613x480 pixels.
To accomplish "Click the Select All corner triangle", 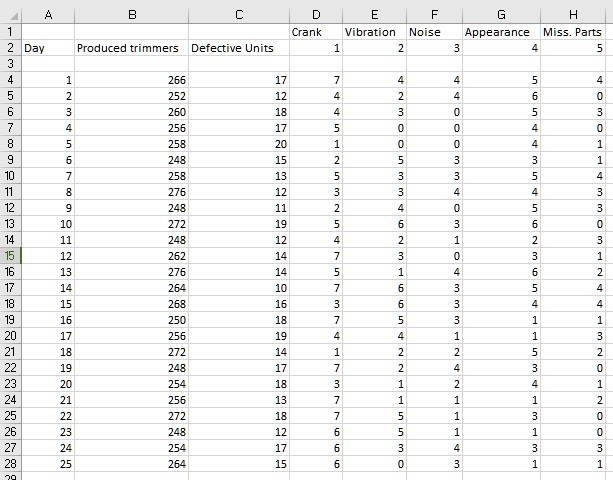I will [x=10, y=14].
